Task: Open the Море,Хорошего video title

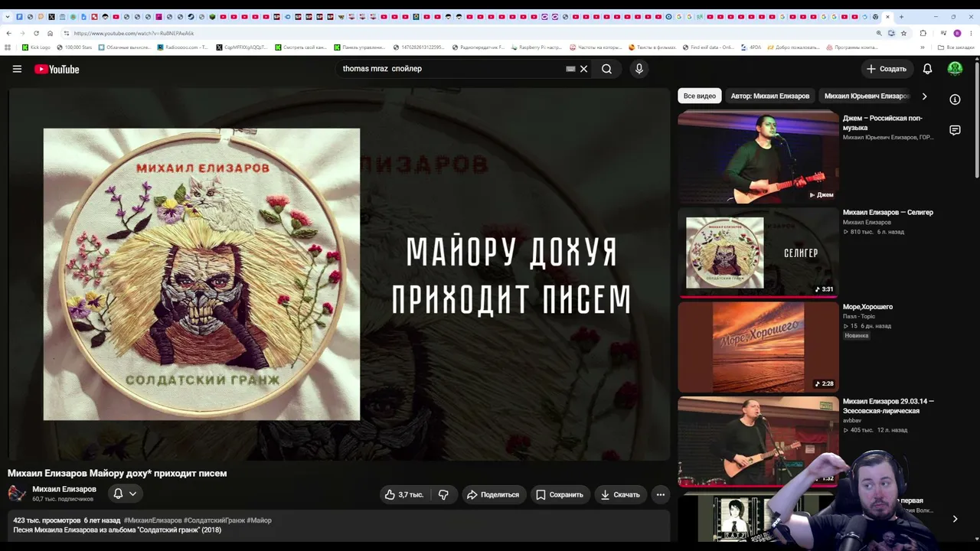Action: (x=867, y=307)
